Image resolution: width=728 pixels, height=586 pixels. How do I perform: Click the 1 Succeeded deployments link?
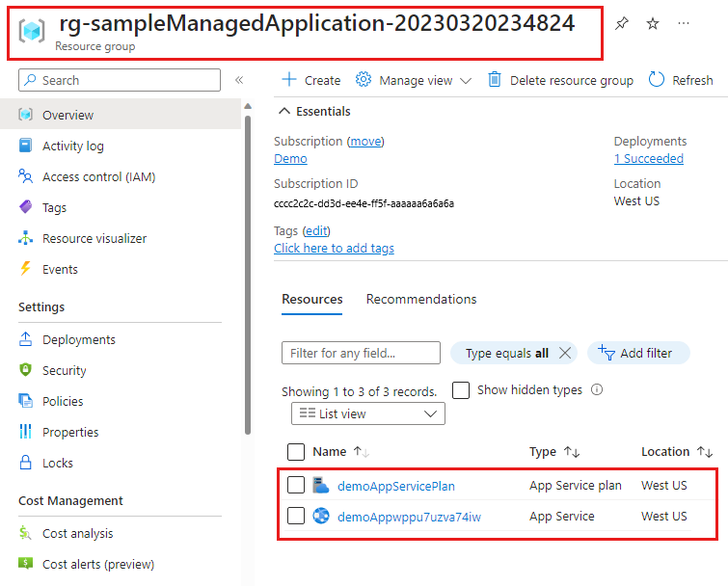[648, 159]
